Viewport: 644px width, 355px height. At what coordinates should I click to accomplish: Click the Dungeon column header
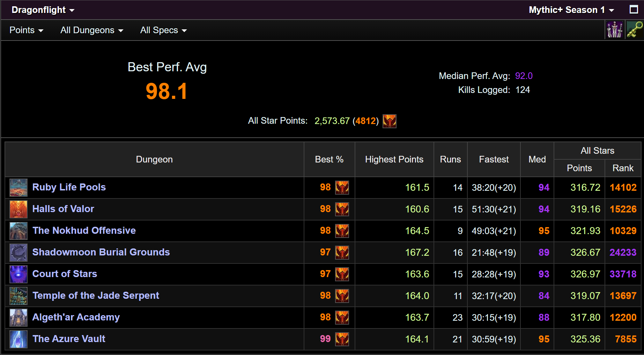point(154,159)
